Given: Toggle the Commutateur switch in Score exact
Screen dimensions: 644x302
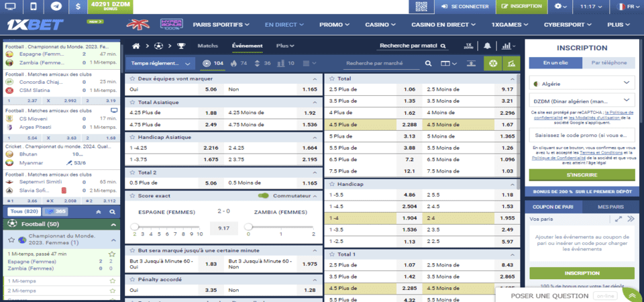Looking at the screenshot, I should click(264, 195).
